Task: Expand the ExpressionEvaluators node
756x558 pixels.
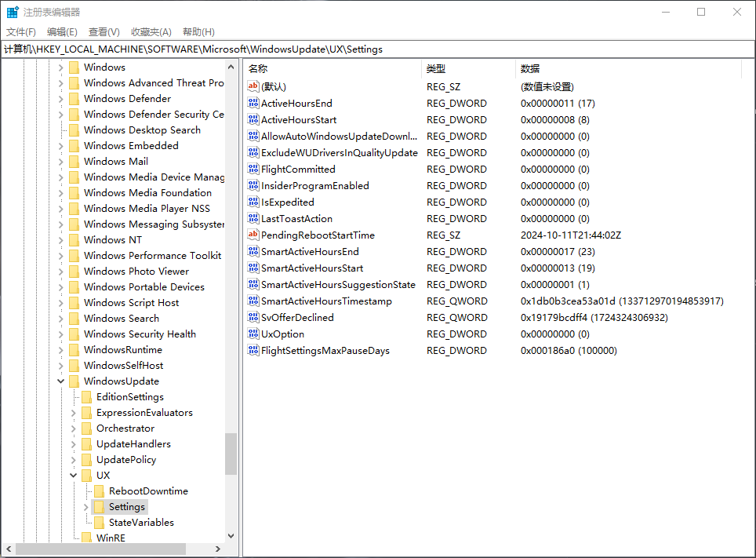Action: [73, 413]
